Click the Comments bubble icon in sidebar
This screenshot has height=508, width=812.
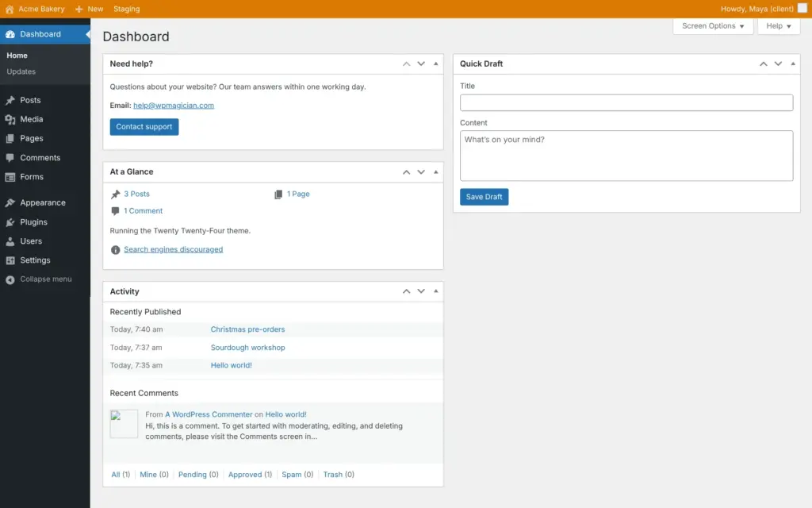[10, 158]
